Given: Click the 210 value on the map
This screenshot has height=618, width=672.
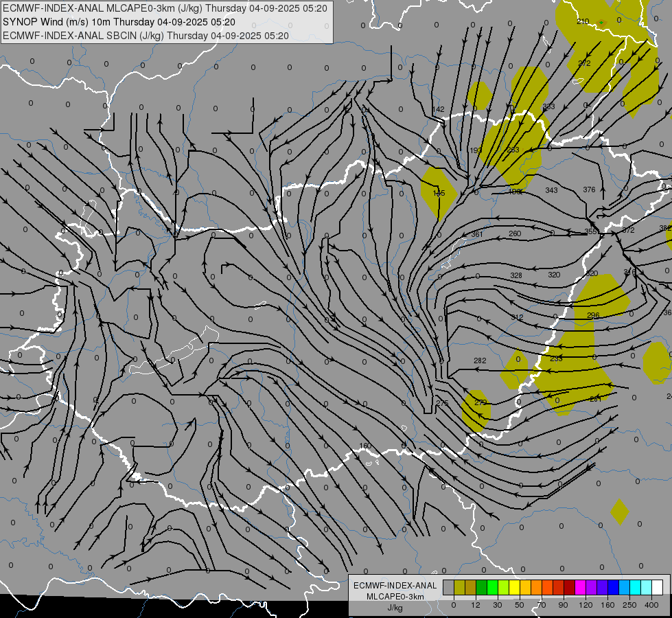Looking at the screenshot, I should [583, 21].
